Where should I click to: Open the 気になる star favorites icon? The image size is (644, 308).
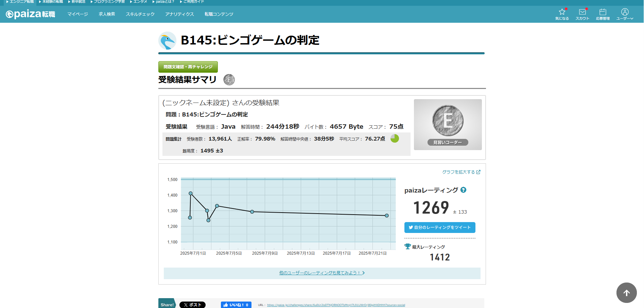click(x=562, y=14)
